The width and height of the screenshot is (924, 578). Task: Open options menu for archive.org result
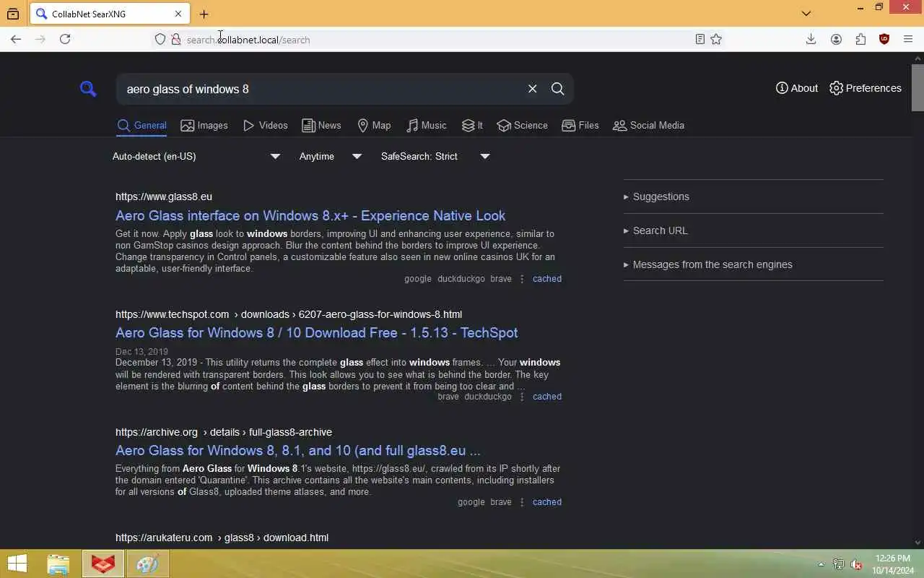(522, 502)
